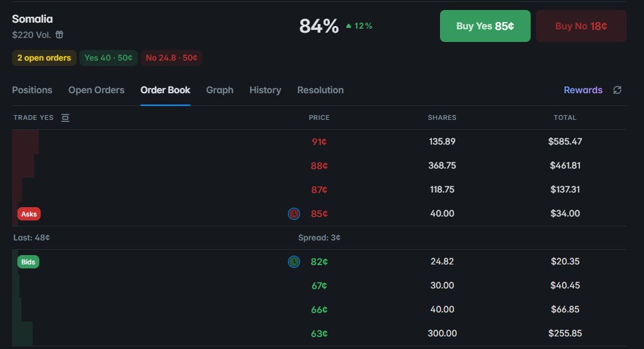Screen dimensions: 644x349
Task: Click the 24.82 shares value
Action: pyautogui.click(x=442, y=261)
